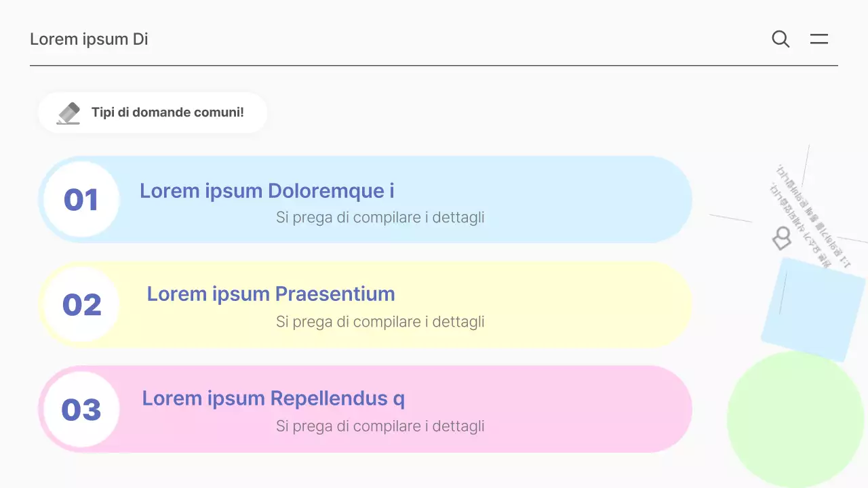This screenshot has width=868, height=488.
Task: Click the subtitle text in the blue card
Action: [x=380, y=218]
